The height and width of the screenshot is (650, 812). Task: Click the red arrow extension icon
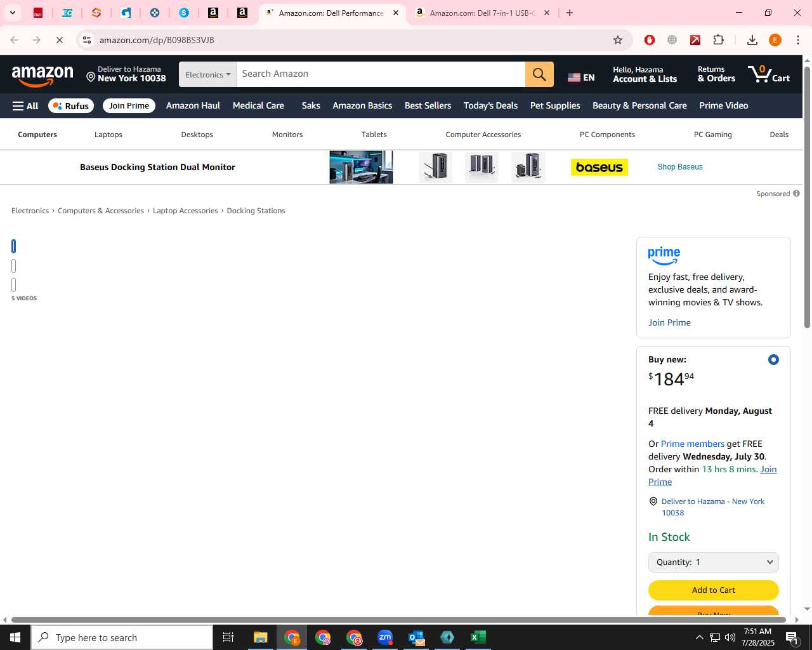[x=695, y=40]
